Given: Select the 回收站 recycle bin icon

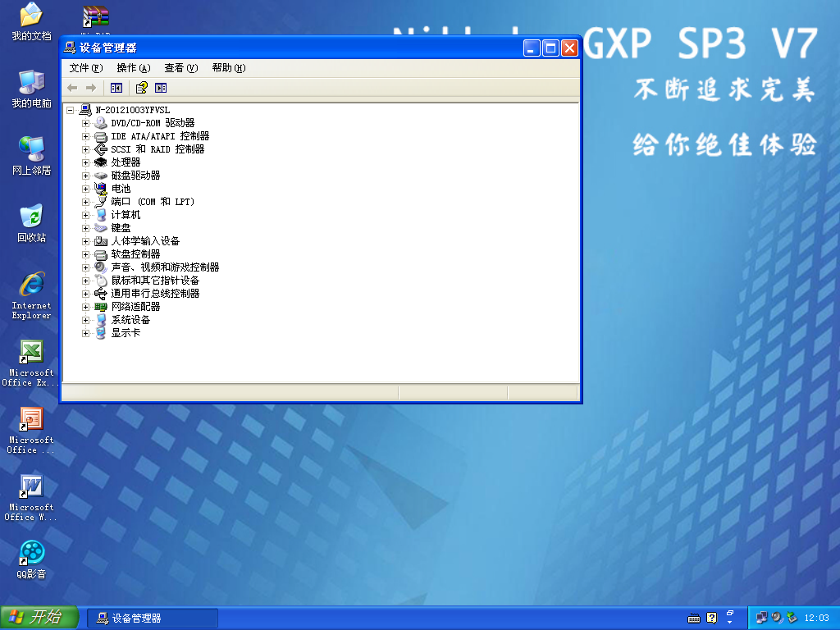Looking at the screenshot, I should (32, 223).
